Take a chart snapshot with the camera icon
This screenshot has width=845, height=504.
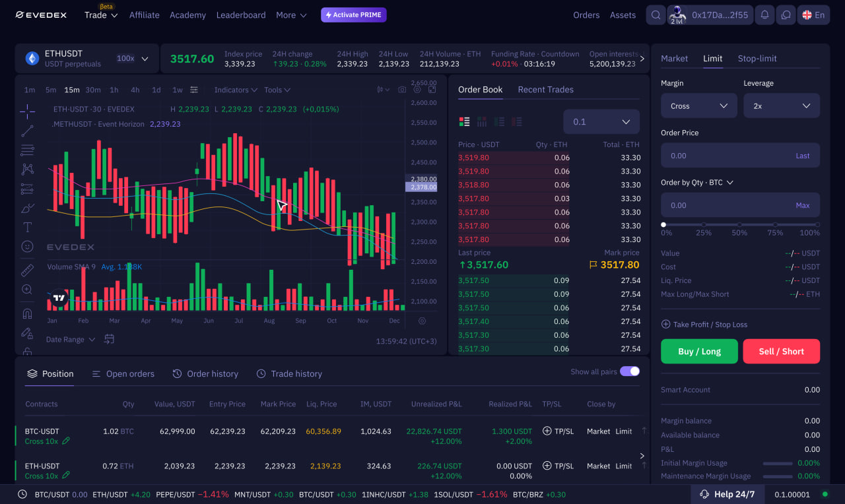click(402, 90)
